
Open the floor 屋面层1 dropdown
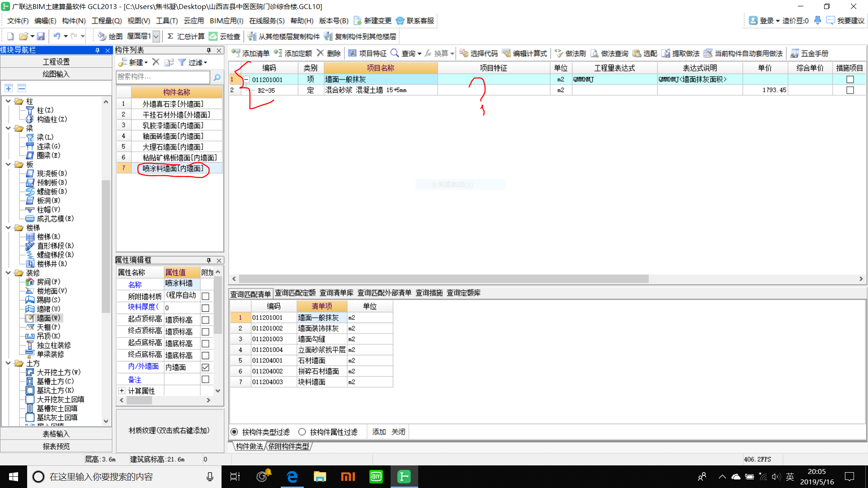[156, 36]
